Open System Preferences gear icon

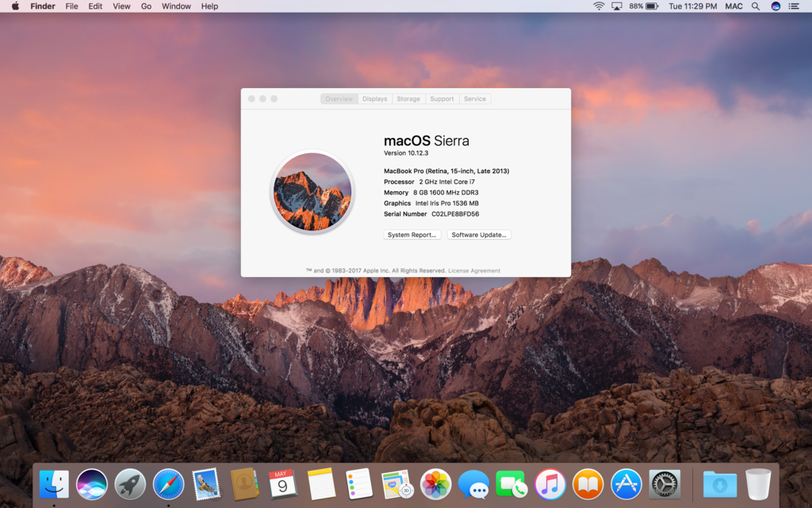[665, 484]
